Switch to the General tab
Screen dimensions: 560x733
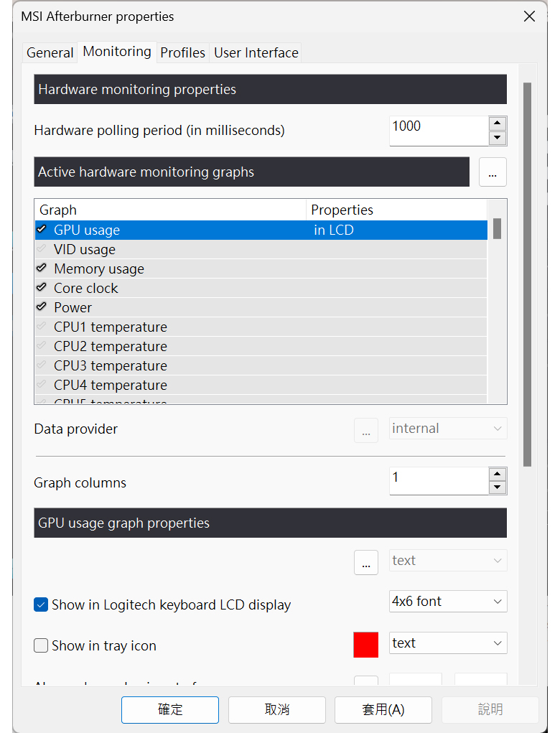[x=50, y=52]
